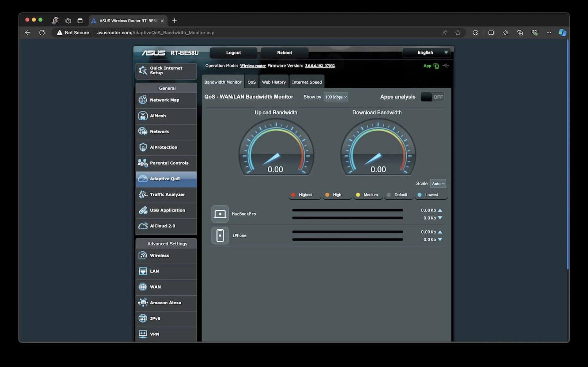Click the Wireless settings icon

pyautogui.click(x=143, y=255)
